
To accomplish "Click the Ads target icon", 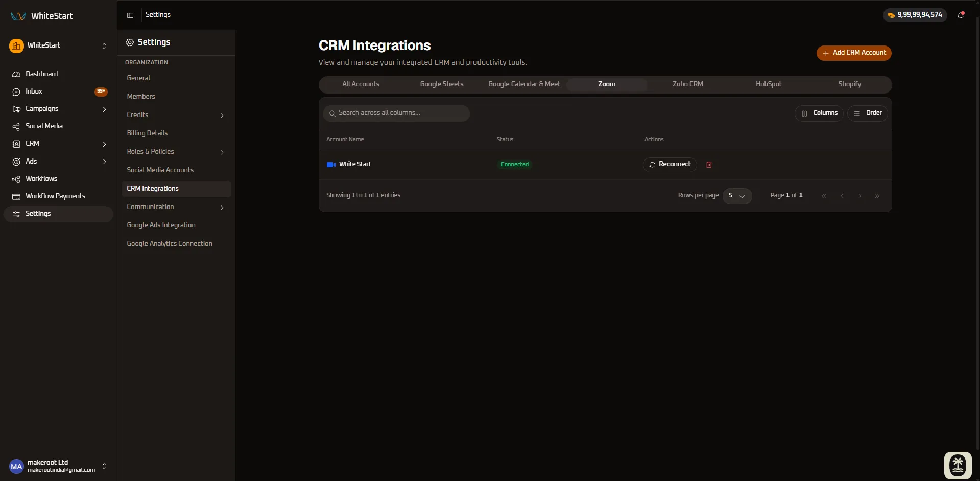I will tap(16, 162).
